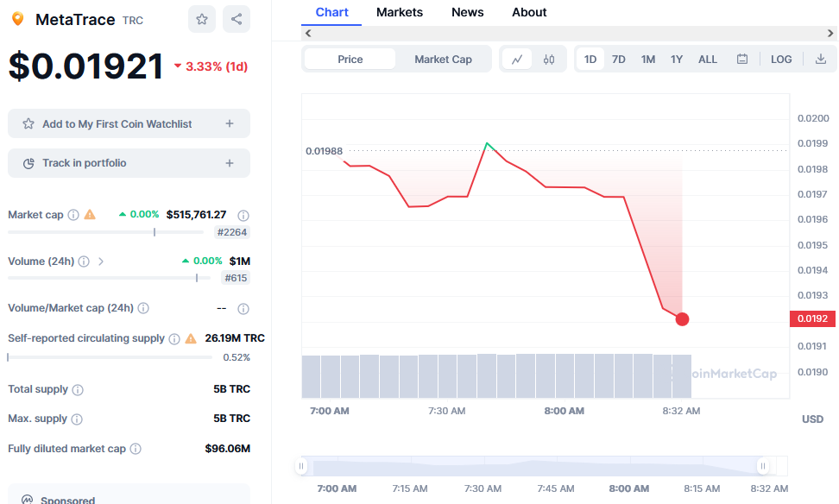Click Volume/Market cap (24h) info icon
Viewport: 839px width, 504px height.
pyautogui.click(x=143, y=308)
